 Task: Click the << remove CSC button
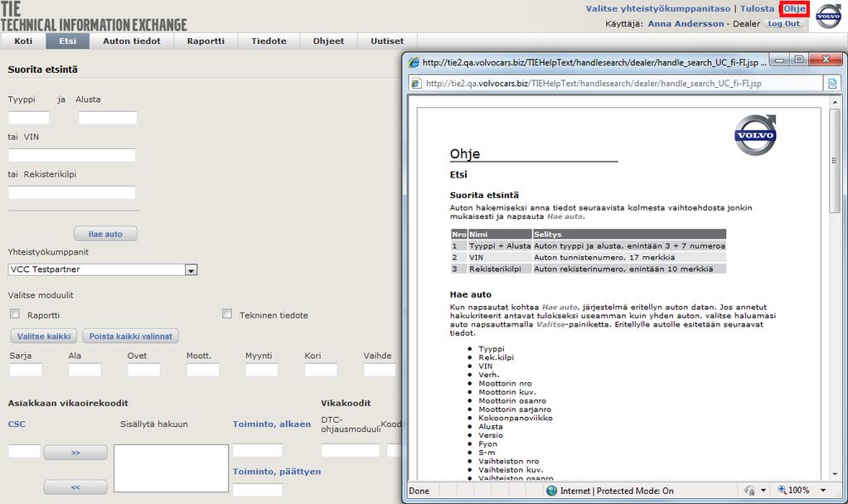click(x=75, y=487)
